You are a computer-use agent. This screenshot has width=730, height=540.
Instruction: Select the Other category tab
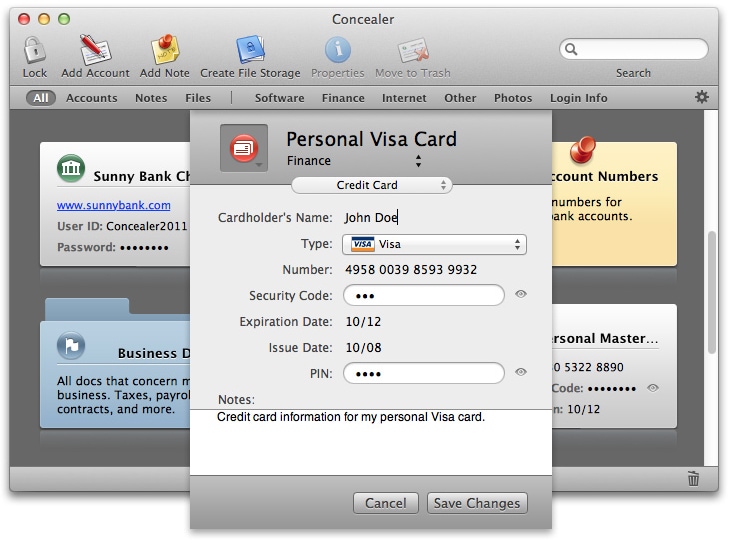pos(460,98)
